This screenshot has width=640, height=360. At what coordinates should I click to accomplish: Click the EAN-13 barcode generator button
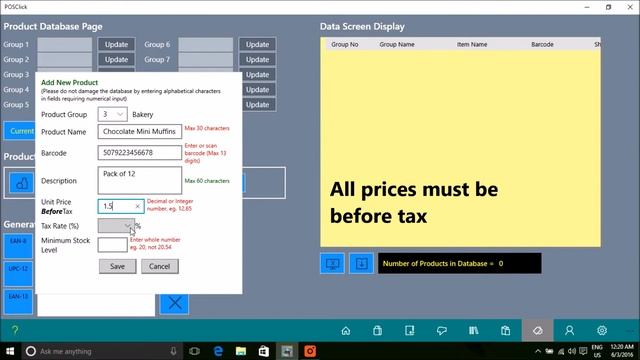(x=18, y=302)
